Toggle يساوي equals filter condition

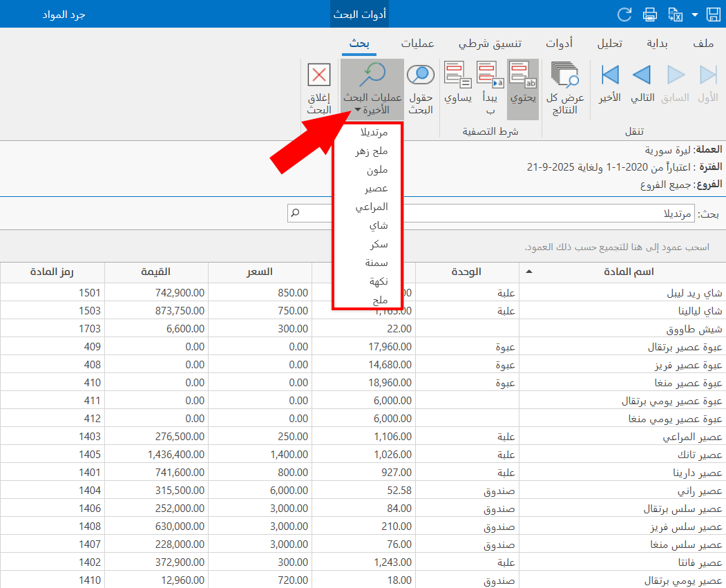[457, 83]
